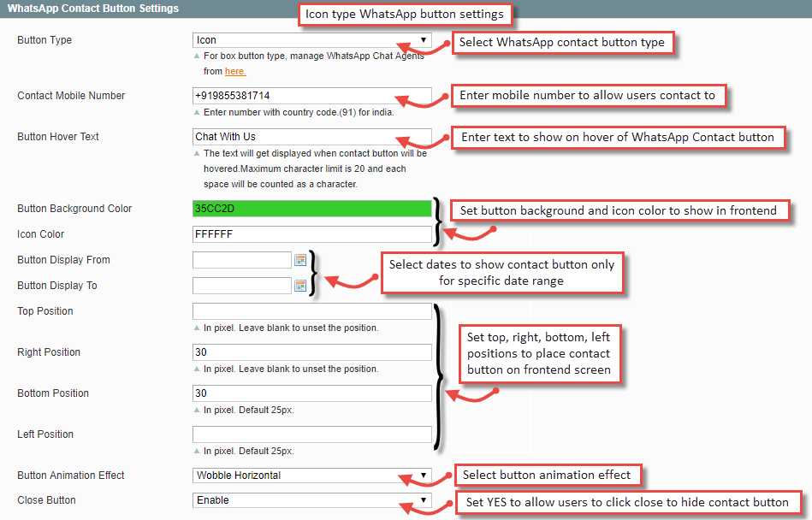This screenshot has height=520, width=812.
Task: Click the 'Right Position' label
Action: tap(49, 352)
